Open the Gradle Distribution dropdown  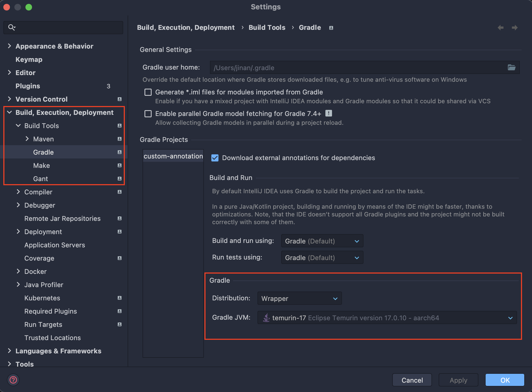(299, 298)
